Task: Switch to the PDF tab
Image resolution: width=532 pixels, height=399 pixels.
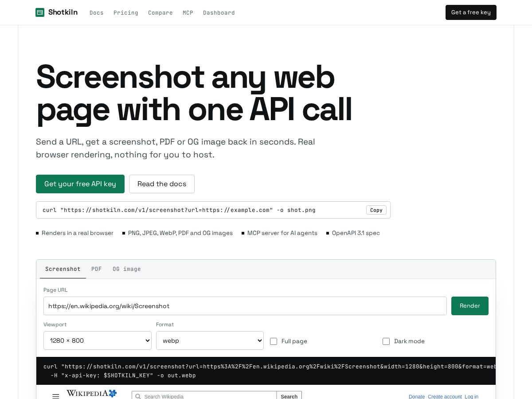Action: click(97, 269)
